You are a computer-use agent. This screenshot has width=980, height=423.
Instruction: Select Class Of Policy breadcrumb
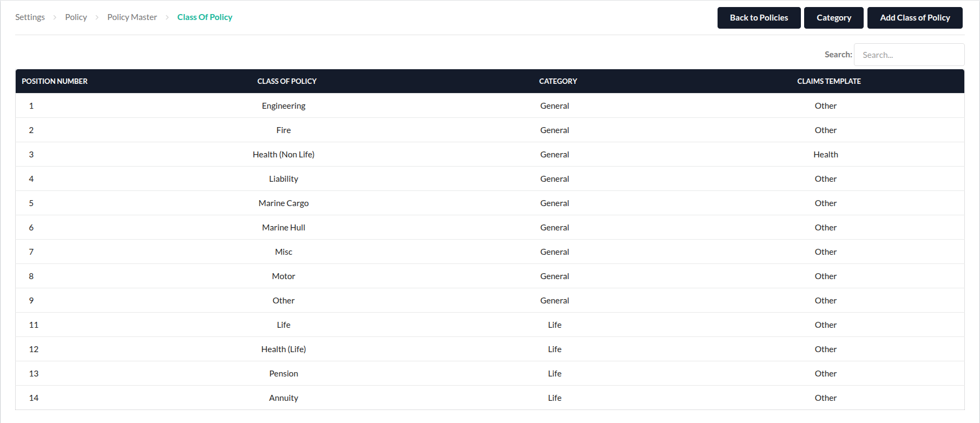pos(205,17)
